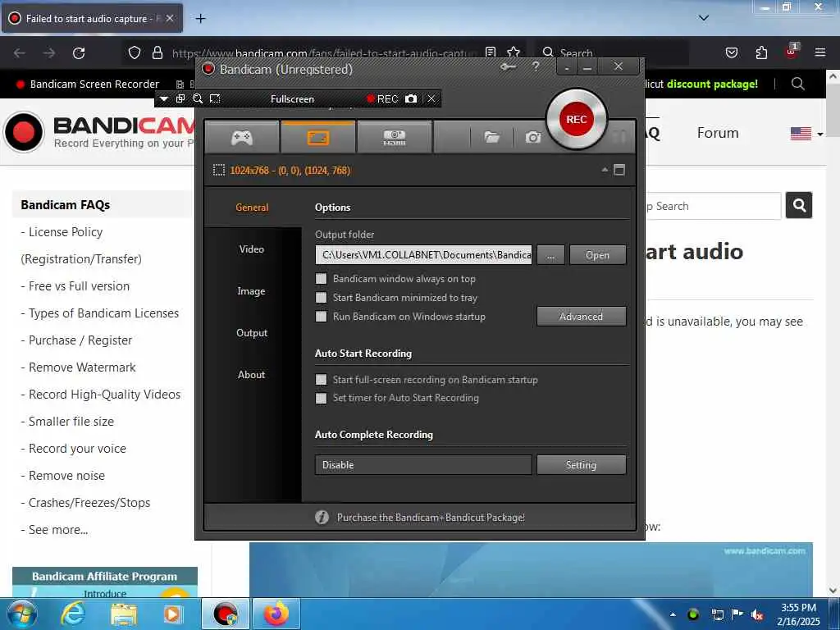
Task: Open the Output settings tab
Action: (252, 333)
